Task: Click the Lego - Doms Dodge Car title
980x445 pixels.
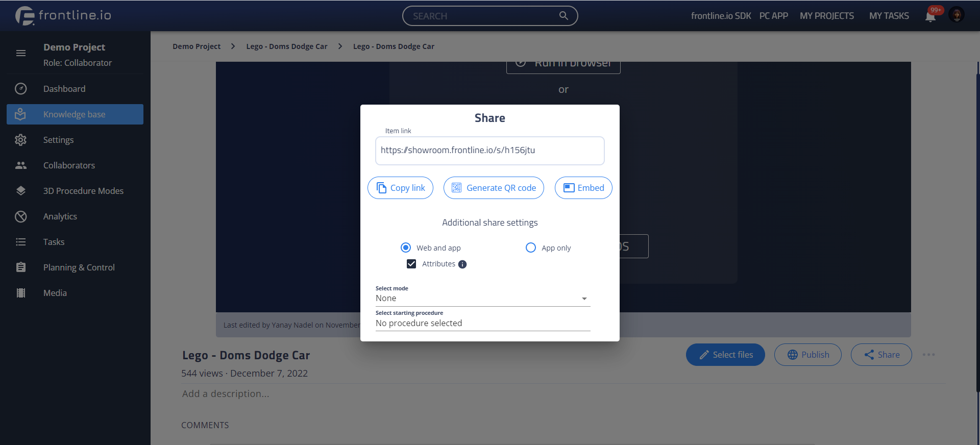Action: click(x=246, y=355)
